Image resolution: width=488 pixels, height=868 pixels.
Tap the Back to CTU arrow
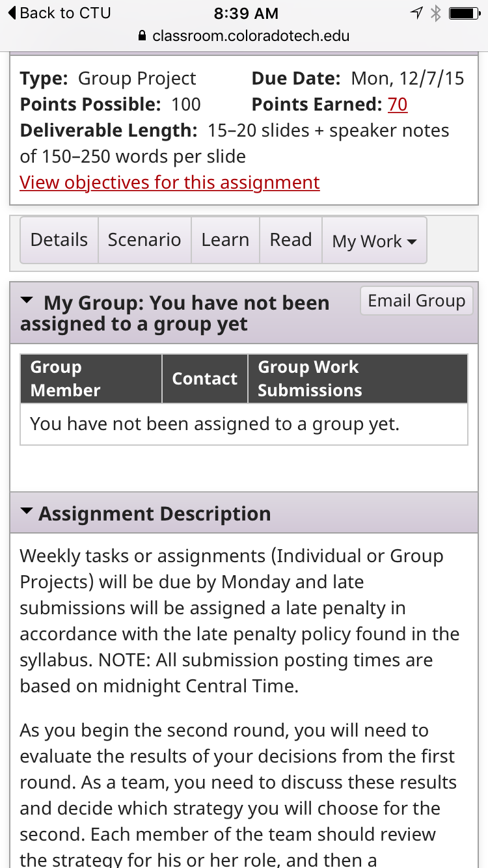pos(12,13)
